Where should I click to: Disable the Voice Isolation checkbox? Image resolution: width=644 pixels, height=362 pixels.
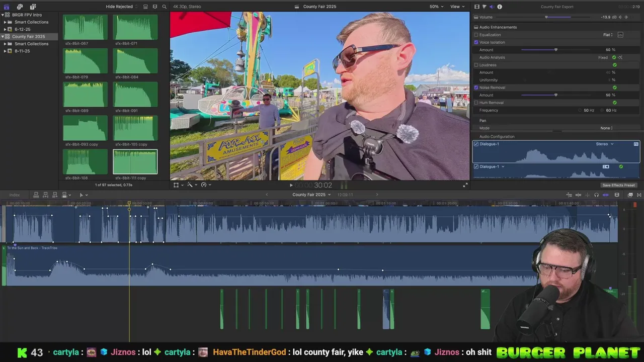(x=476, y=42)
